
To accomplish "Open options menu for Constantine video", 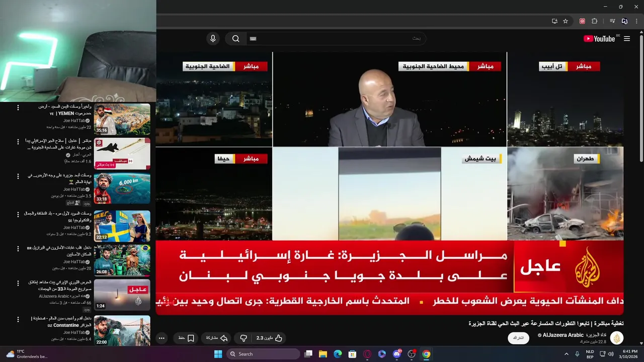I will click(x=18, y=319).
